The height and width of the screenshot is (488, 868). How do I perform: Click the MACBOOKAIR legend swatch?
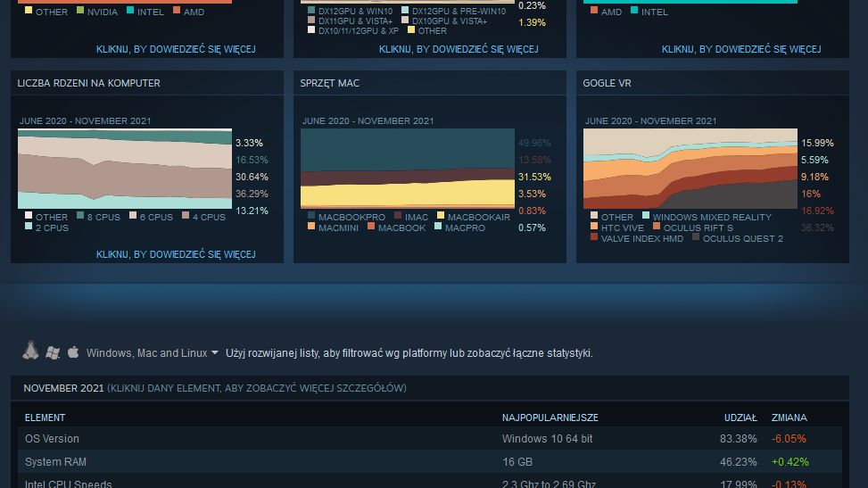tap(441, 216)
